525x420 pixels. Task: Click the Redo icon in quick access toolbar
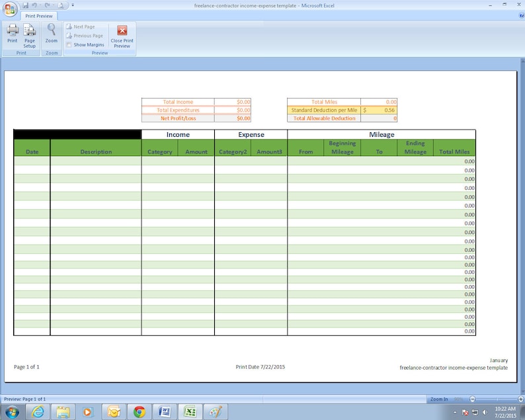[47, 5]
